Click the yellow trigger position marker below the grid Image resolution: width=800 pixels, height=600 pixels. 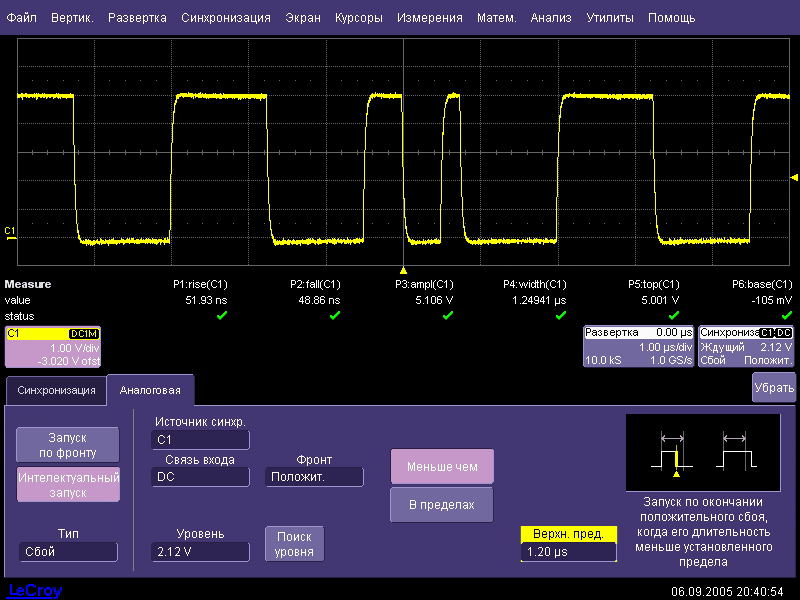(x=403, y=270)
